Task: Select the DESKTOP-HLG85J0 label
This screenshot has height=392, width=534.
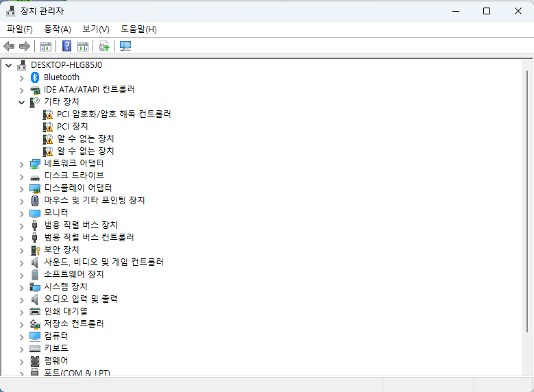Action: pos(66,65)
